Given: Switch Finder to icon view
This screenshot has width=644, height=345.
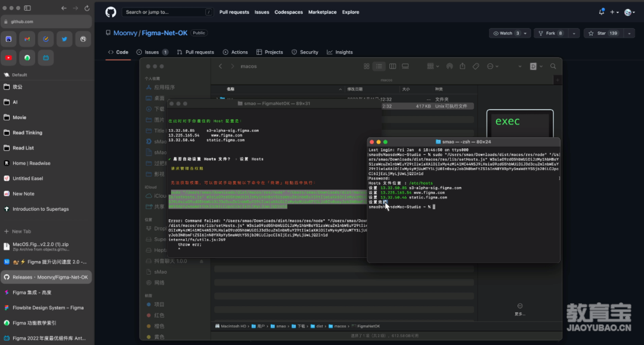Looking at the screenshot, I should coord(366,67).
